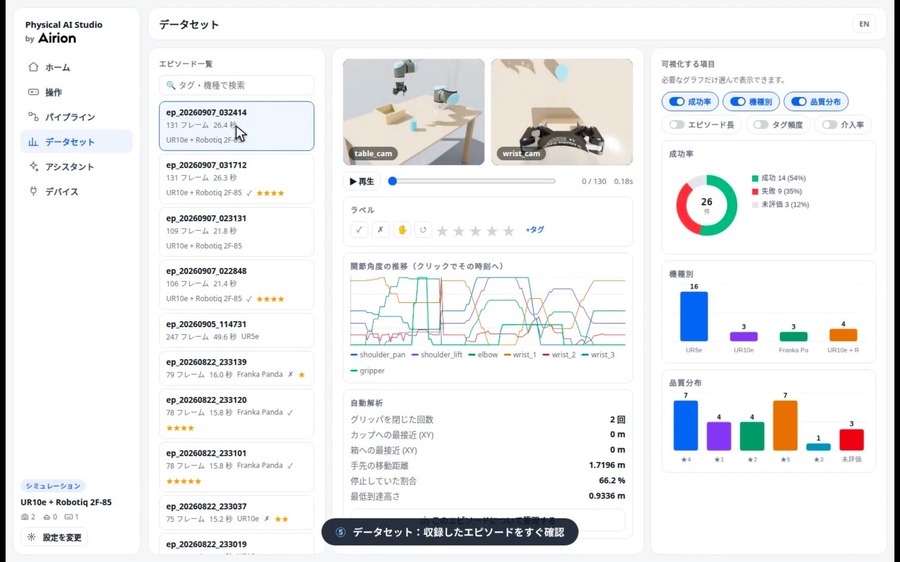Enable タグ頻度 chart
This screenshot has height=562, width=900.
click(x=778, y=125)
